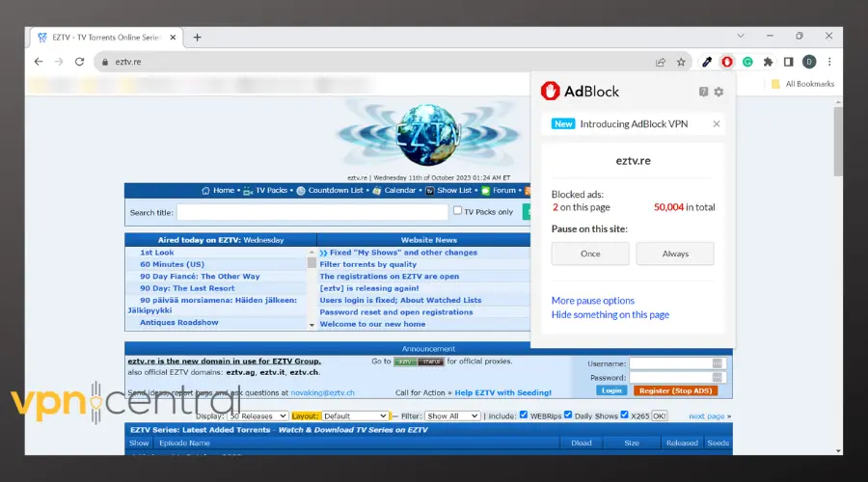The width and height of the screenshot is (868, 482).
Task: Click the page vertical scrollbar thumb
Action: [x=838, y=141]
